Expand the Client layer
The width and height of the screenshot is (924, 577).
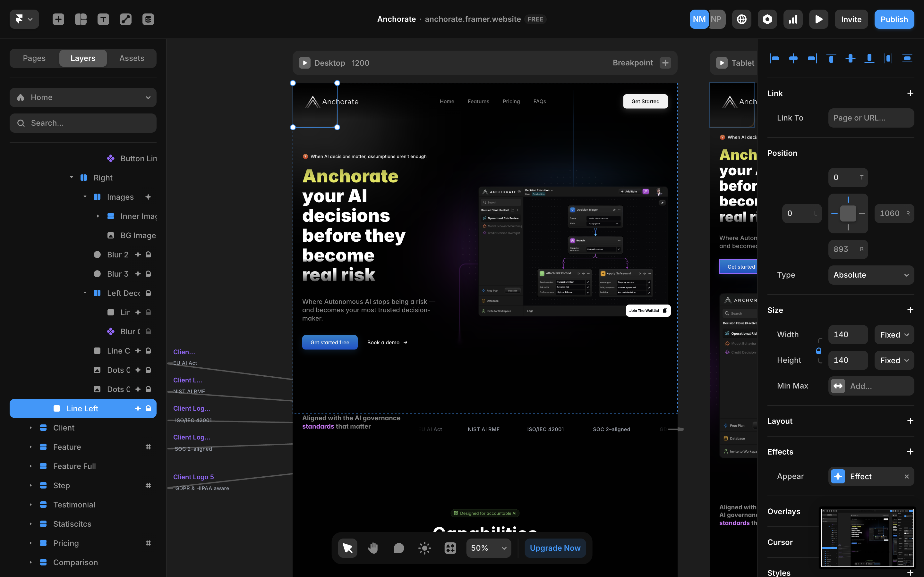(30, 428)
